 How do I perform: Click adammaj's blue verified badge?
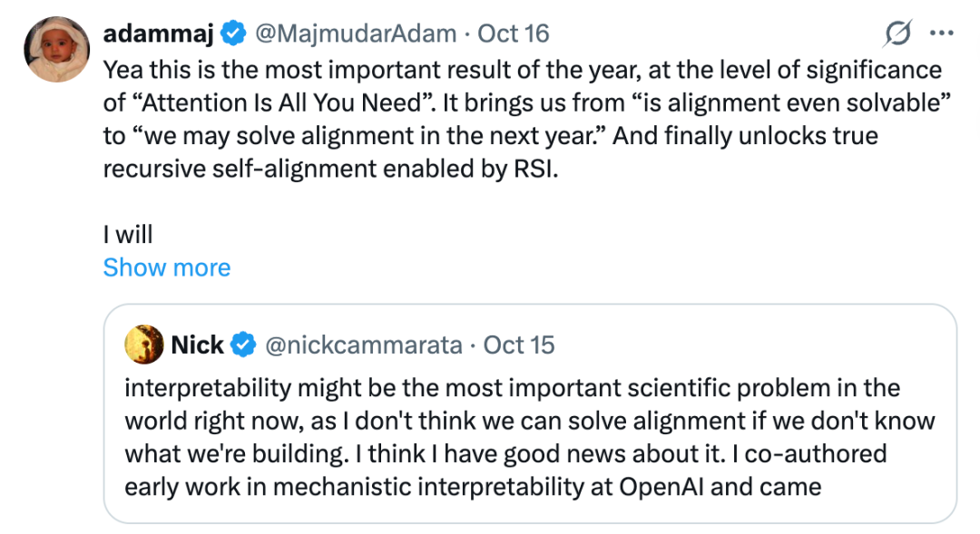click(234, 34)
